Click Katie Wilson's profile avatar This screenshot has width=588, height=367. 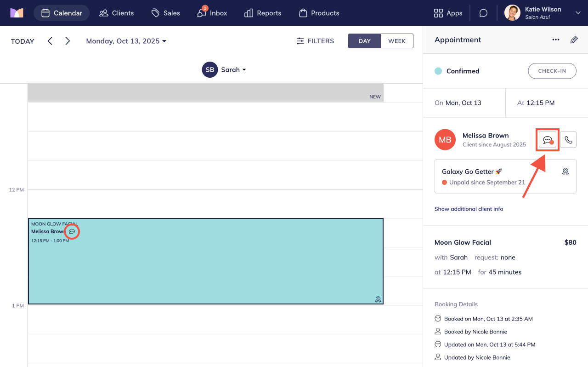tap(512, 13)
